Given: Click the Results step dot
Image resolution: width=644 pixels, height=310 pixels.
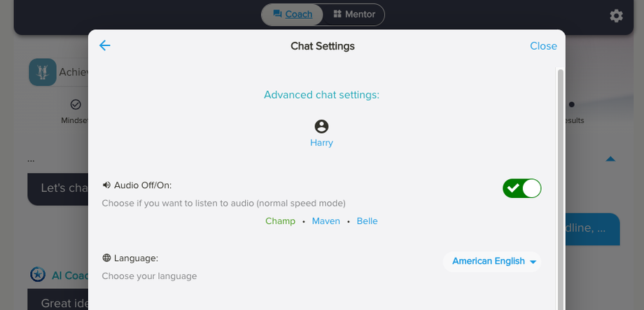Looking at the screenshot, I should [571, 105].
